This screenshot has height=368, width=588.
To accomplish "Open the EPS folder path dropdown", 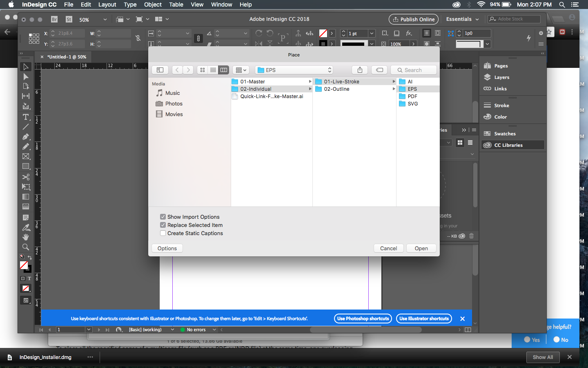I will pyautogui.click(x=294, y=70).
